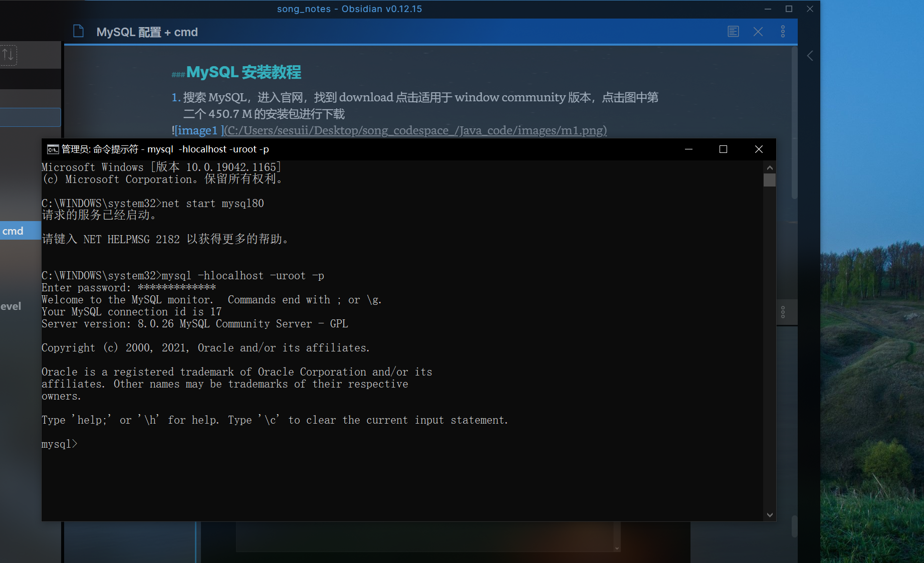Click the Copyright 2000, 2021 Oracle line
The width and height of the screenshot is (924, 563).
point(205,347)
